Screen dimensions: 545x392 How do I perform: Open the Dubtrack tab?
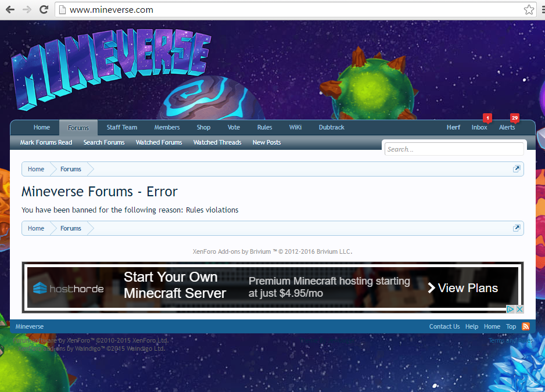click(x=332, y=128)
